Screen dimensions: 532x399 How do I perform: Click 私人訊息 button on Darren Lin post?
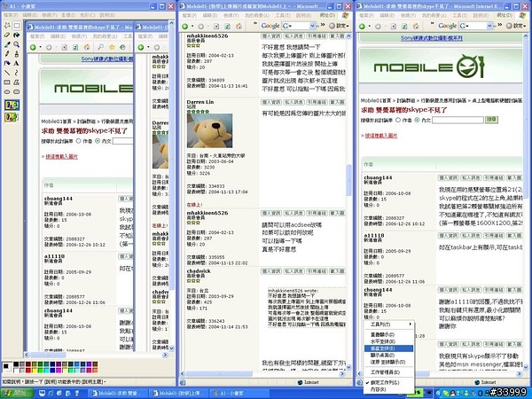[293, 102]
